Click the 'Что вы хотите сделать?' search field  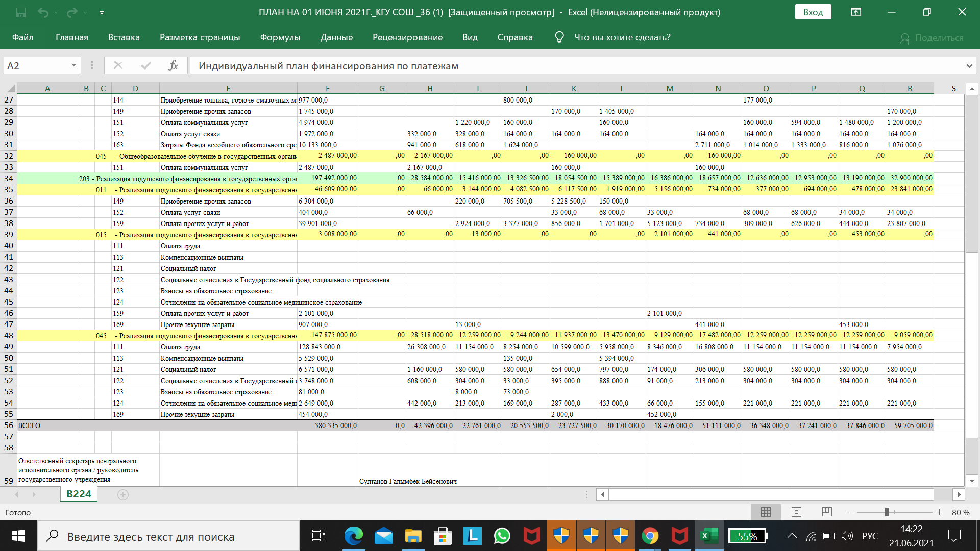(622, 37)
